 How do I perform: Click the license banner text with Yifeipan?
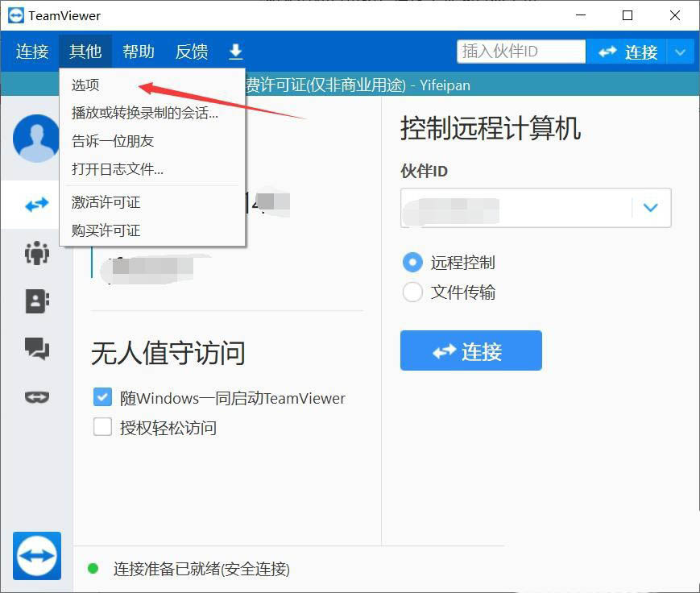tap(358, 85)
